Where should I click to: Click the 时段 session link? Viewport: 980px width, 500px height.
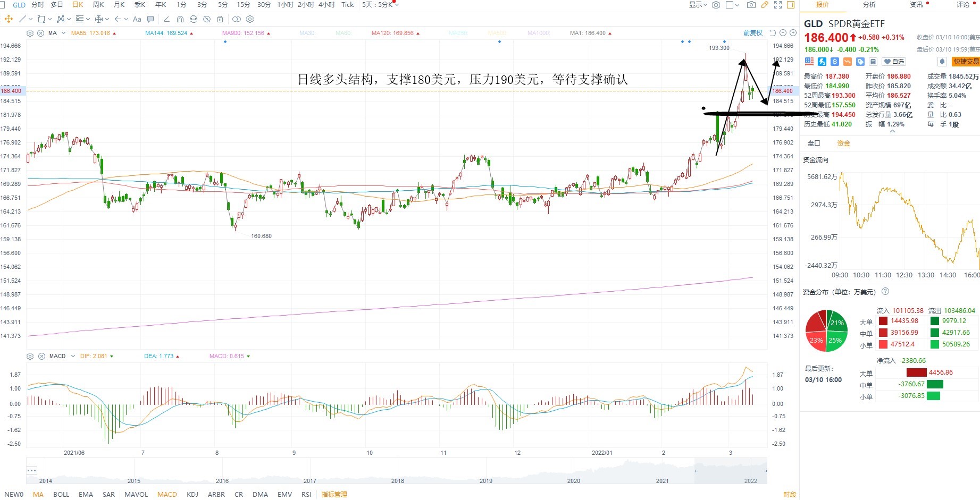click(x=790, y=495)
